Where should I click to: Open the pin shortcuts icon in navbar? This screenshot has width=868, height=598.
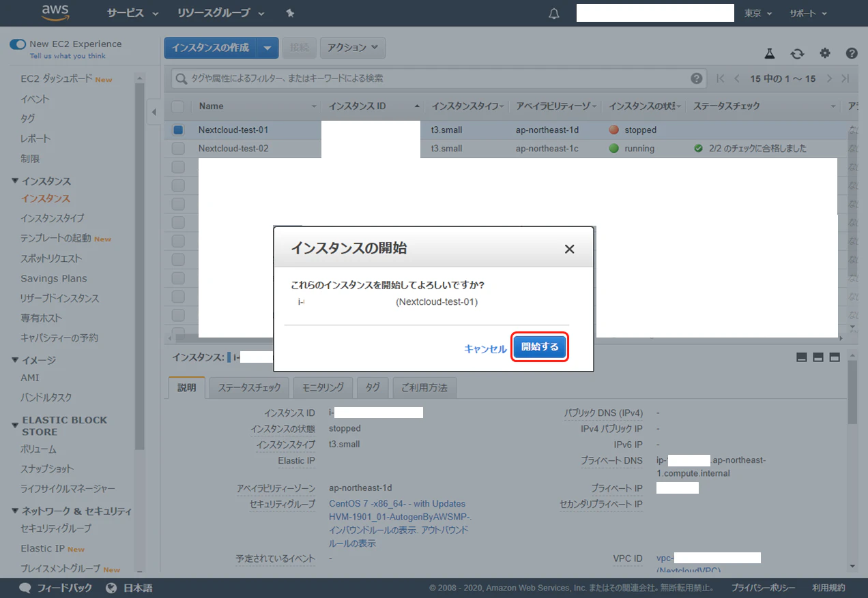[290, 13]
